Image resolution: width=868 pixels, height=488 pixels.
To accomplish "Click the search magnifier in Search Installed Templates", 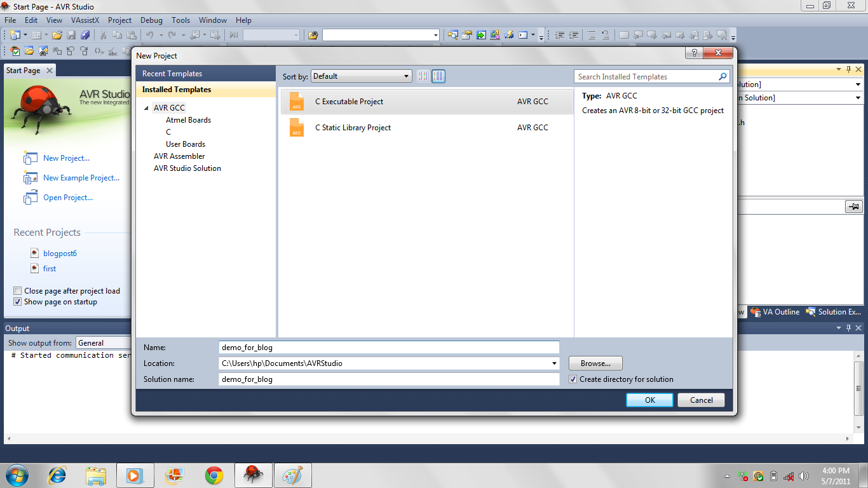I will click(x=722, y=76).
